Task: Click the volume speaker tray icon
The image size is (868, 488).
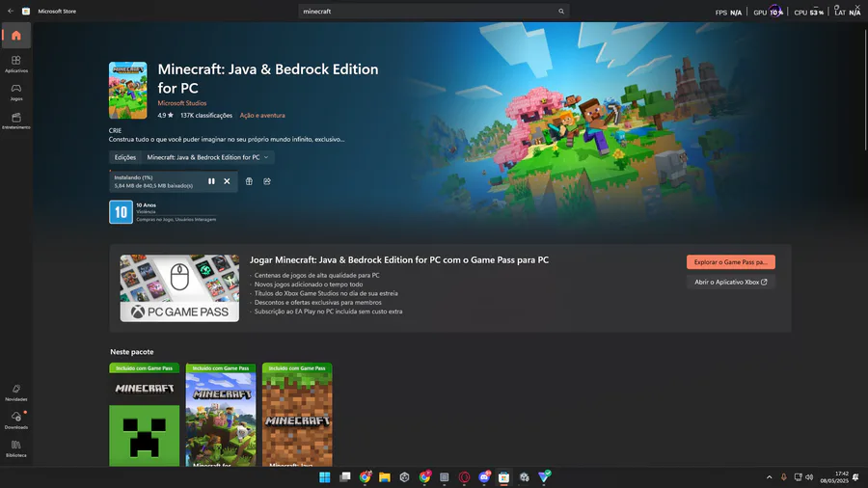Action: 809,477
